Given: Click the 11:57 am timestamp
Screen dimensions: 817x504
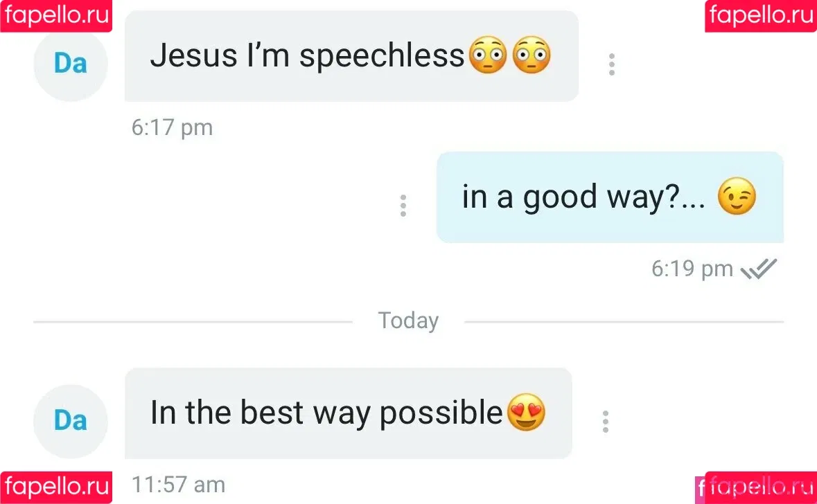Looking at the screenshot, I should click(178, 485).
